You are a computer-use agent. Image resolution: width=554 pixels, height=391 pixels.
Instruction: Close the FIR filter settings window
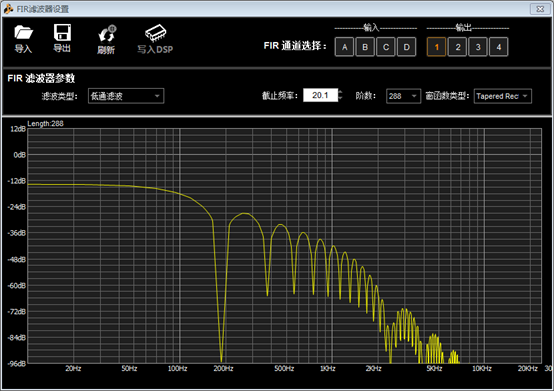point(540,9)
